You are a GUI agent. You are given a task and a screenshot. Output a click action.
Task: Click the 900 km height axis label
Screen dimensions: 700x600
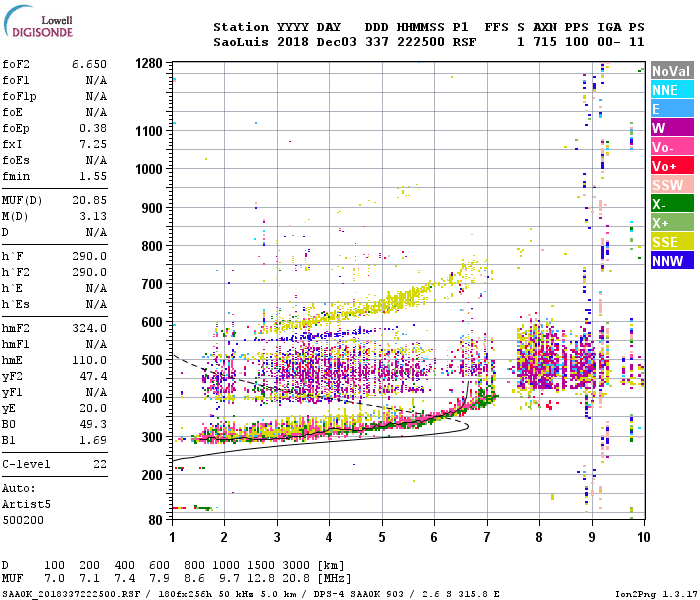(x=152, y=208)
